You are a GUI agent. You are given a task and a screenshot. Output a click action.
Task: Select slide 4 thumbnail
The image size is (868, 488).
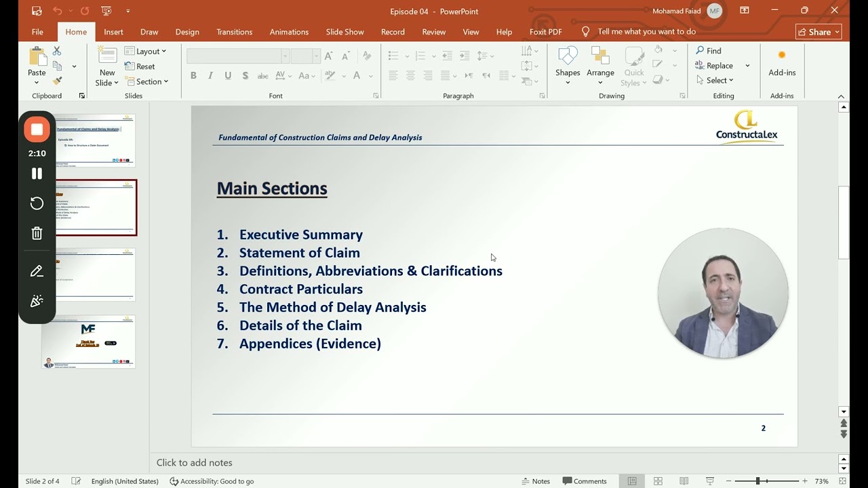click(89, 342)
